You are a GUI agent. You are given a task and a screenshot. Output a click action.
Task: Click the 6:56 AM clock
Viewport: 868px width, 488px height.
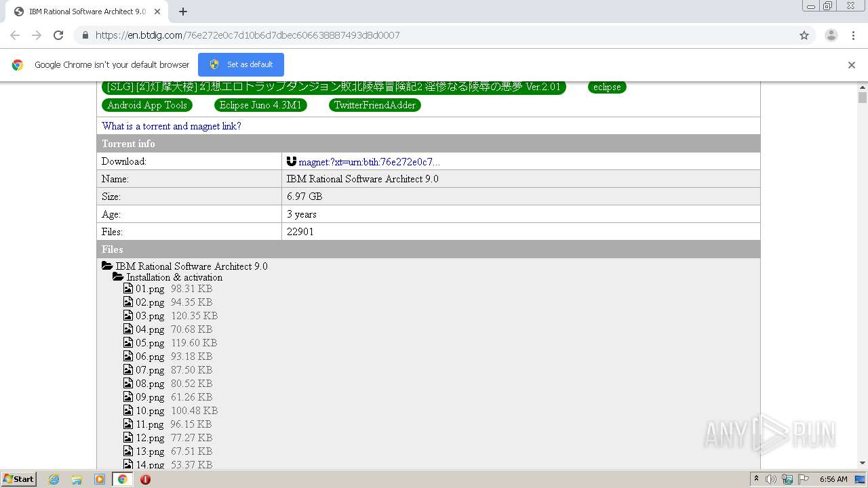point(833,479)
